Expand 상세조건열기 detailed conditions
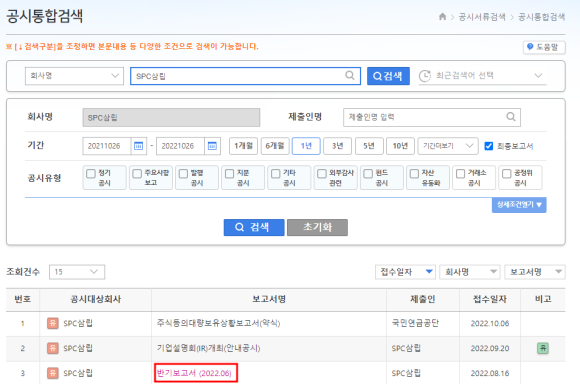 (519, 205)
